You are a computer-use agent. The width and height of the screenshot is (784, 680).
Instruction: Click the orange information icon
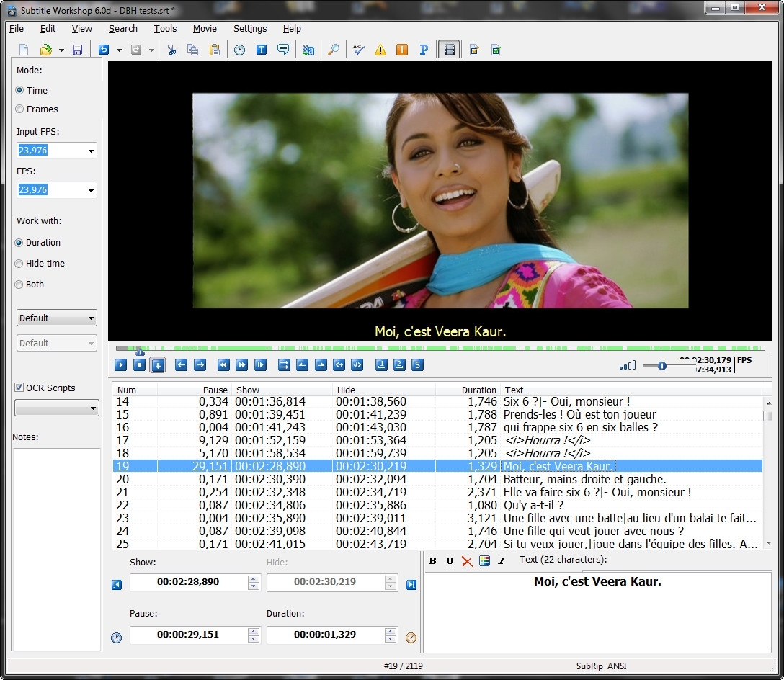pyautogui.click(x=402, y=50)
